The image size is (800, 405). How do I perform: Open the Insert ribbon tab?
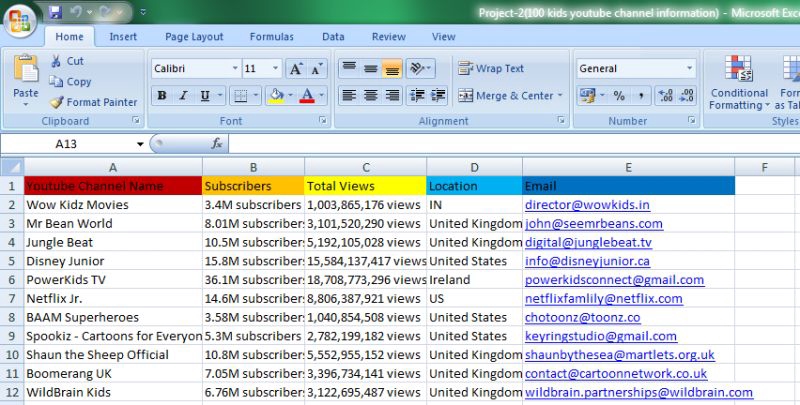pos(123,37)
